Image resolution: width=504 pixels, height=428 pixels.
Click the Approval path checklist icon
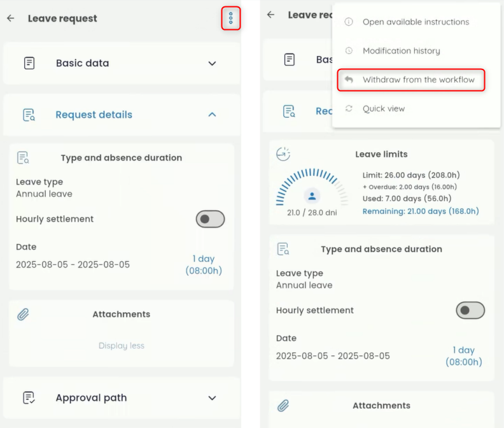29,397
